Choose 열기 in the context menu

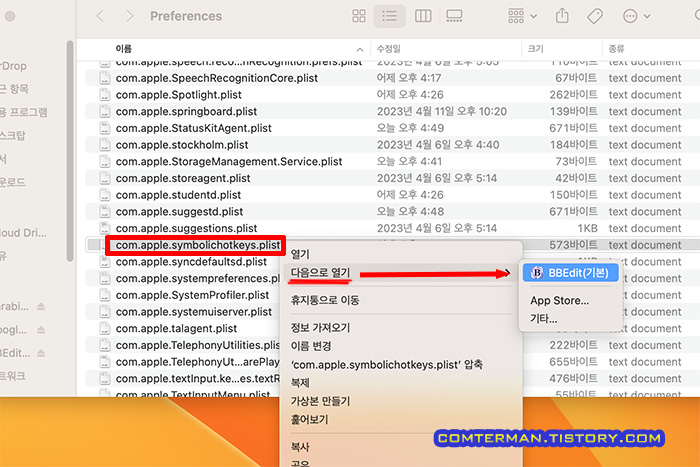[x=300, y=254]
